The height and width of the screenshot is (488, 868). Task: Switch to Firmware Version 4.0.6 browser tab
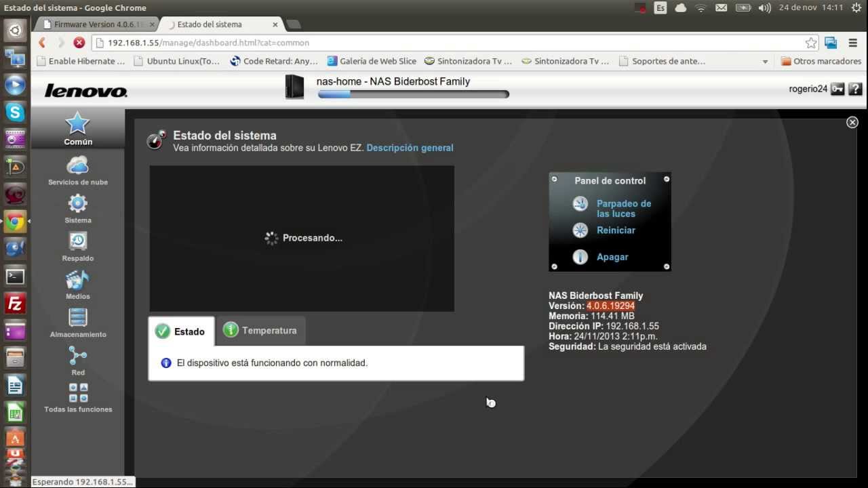click(x=98, y=24)
